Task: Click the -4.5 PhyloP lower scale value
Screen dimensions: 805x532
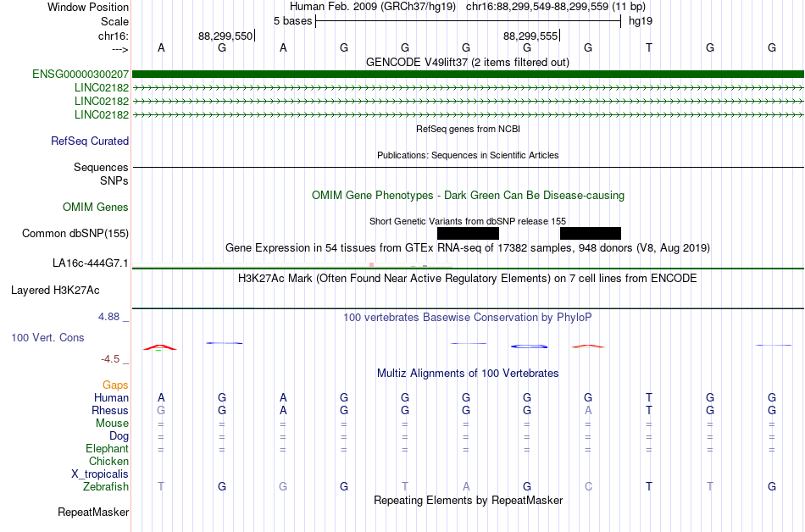Action: click(x=110, y=359)
